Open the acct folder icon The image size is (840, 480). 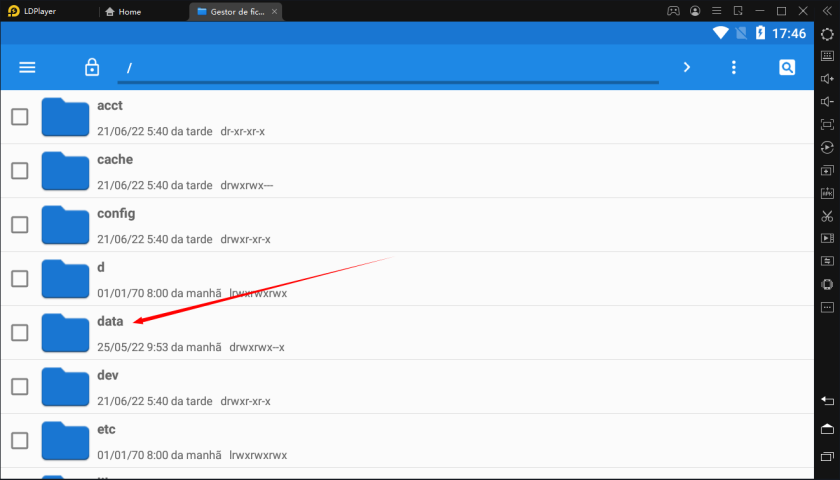click(65, 117)
